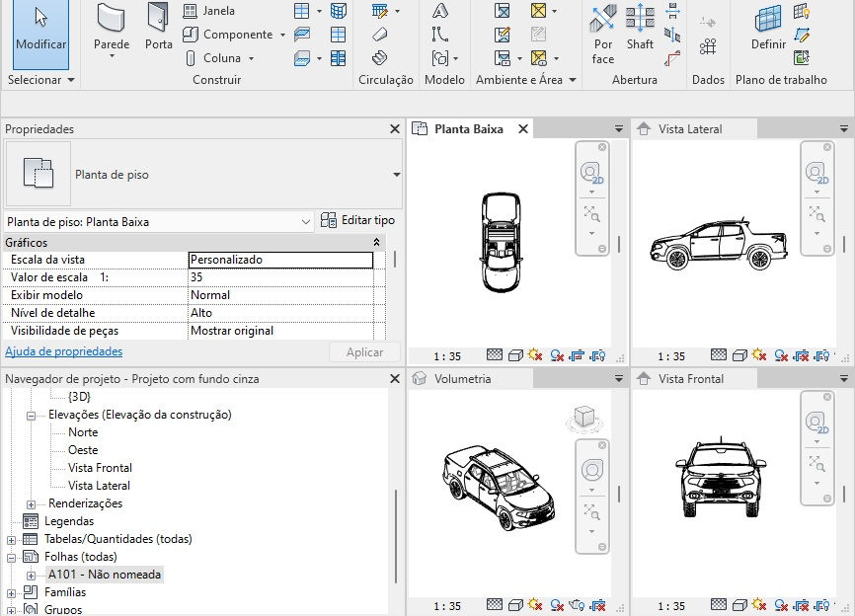This screenshot has height=616, width=855.
Task: Open the Ajuda de propriedades link
Action: (x=64, y=351)
